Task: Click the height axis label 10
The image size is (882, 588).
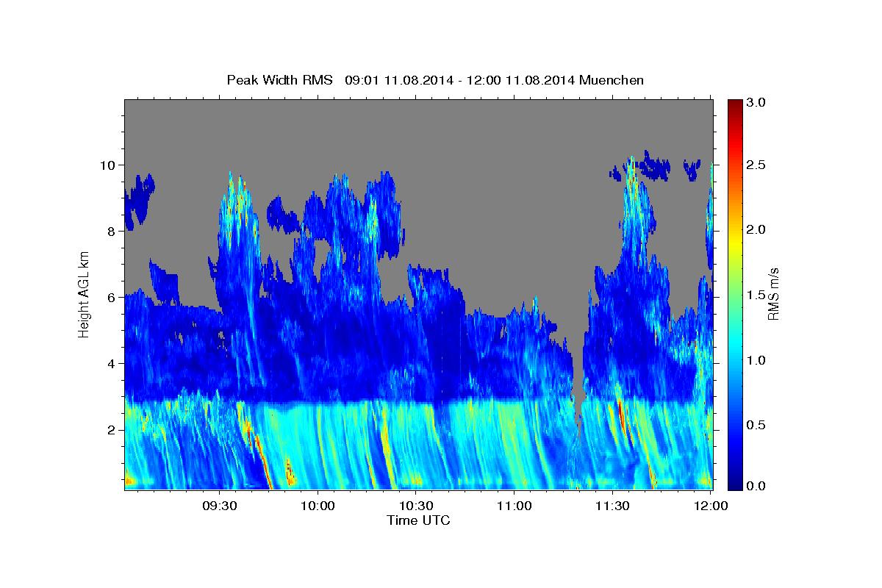Action: [x=110, y=165]
